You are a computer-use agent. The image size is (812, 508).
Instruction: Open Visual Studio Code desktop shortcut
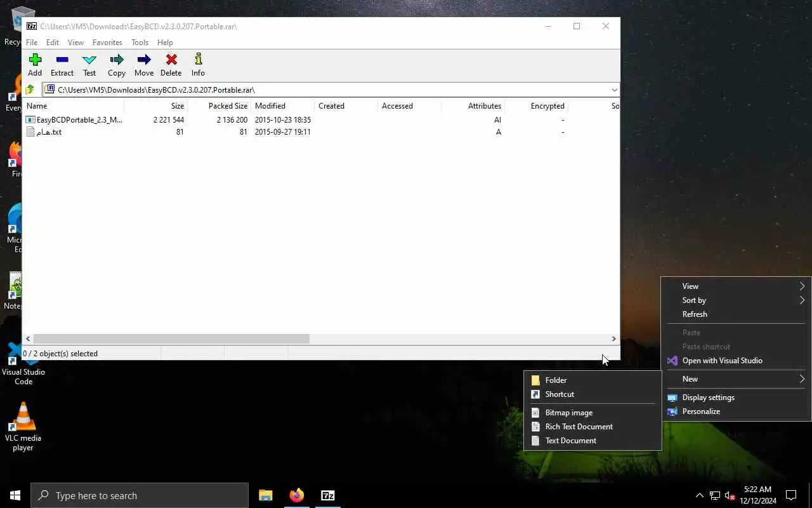[x=23, y=362]
